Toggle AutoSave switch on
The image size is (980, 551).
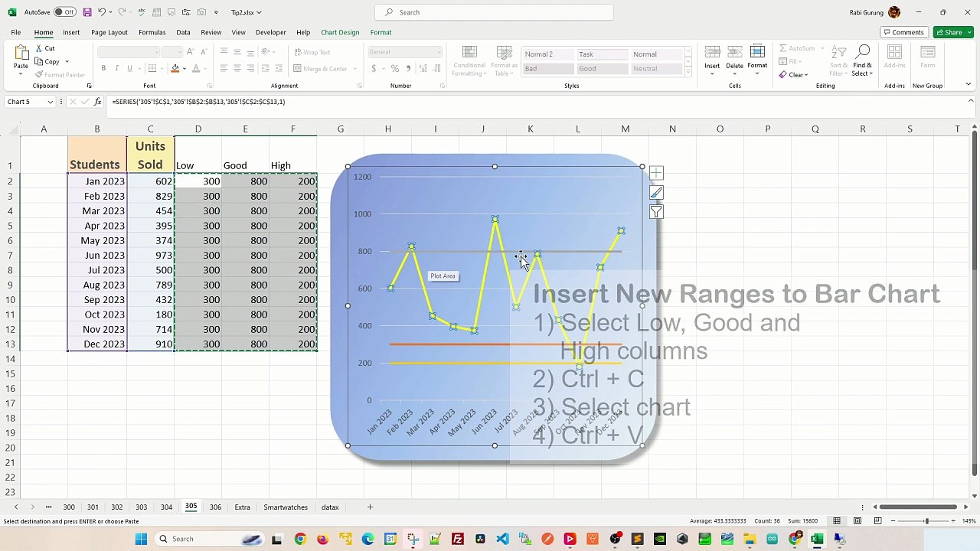(64, 12)
